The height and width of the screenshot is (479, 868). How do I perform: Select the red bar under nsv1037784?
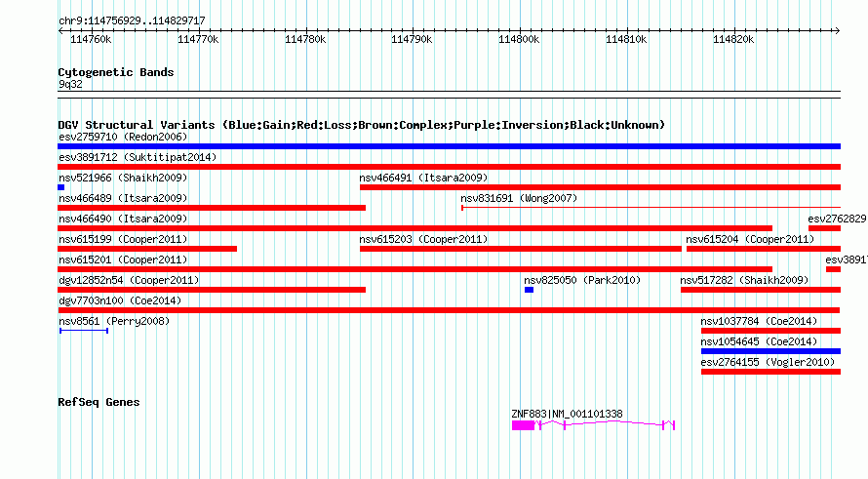pos(770,331)
